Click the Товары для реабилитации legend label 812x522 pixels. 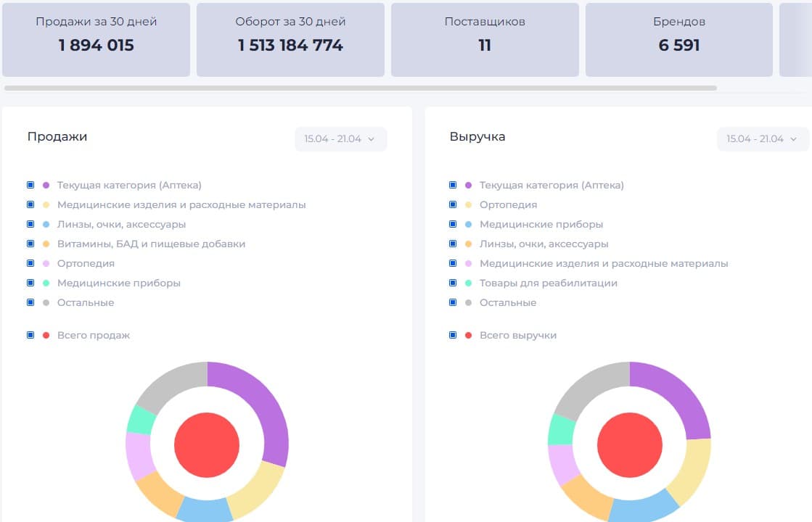[x=549, y=283]
